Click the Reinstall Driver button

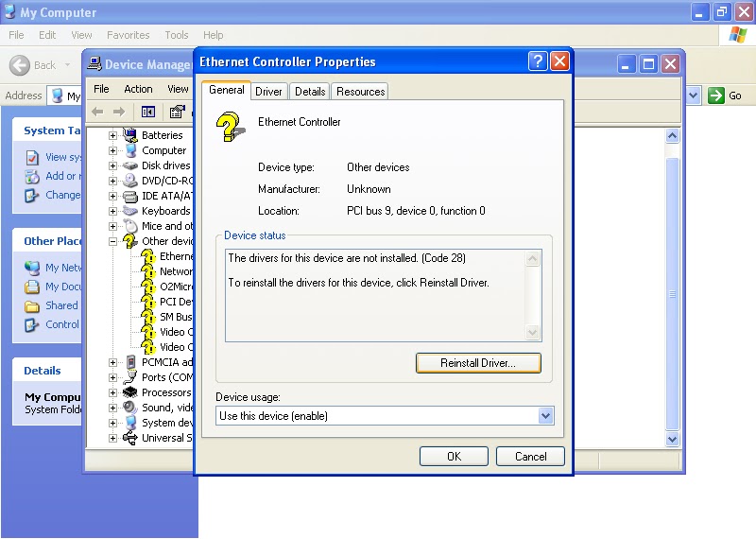pyautogui.click(x=478, y=363)
